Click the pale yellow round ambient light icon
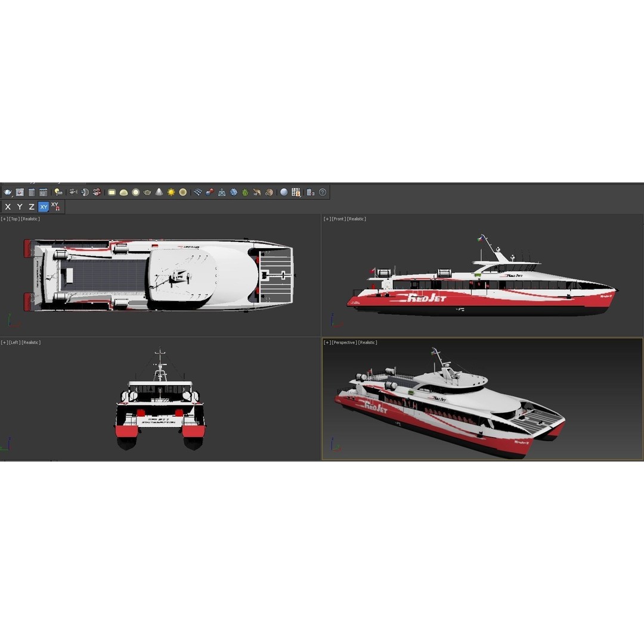The width and height of the screenshot is (644, 644). (x=183, y=192)
